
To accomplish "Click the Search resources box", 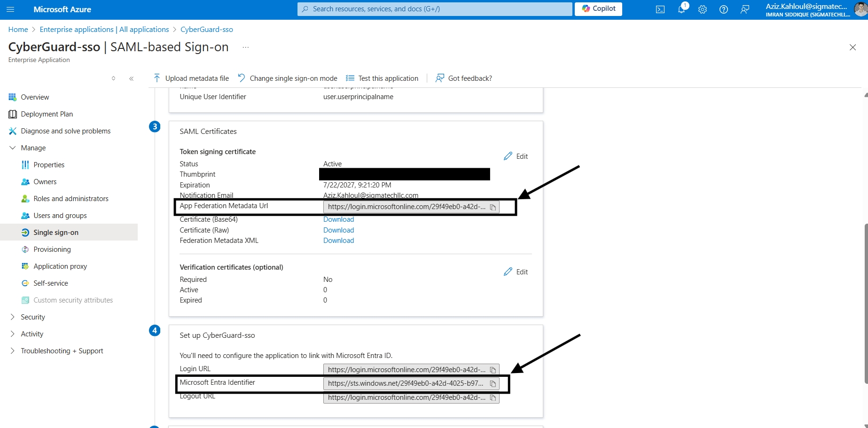I will (435, 9).
